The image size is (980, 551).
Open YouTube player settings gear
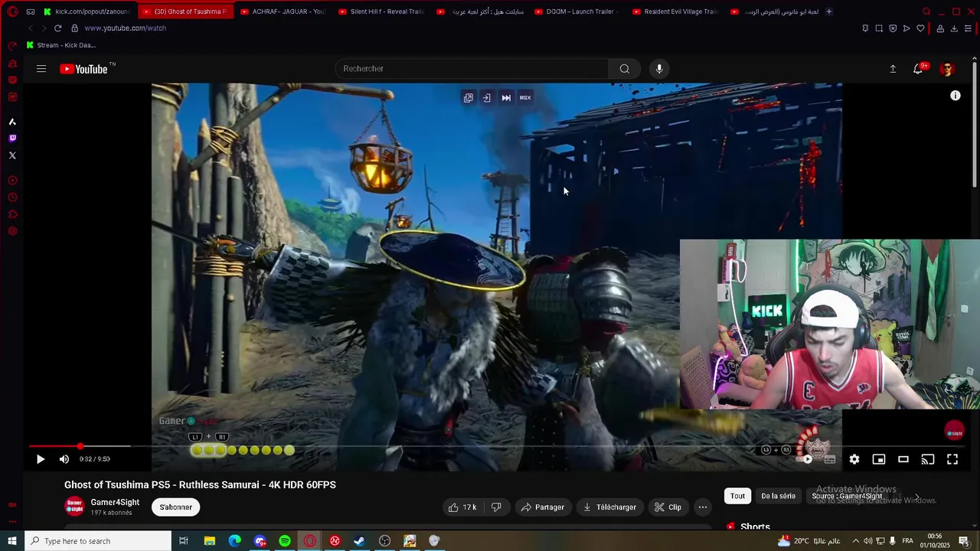pyautogui.click(x=854, y=459)
